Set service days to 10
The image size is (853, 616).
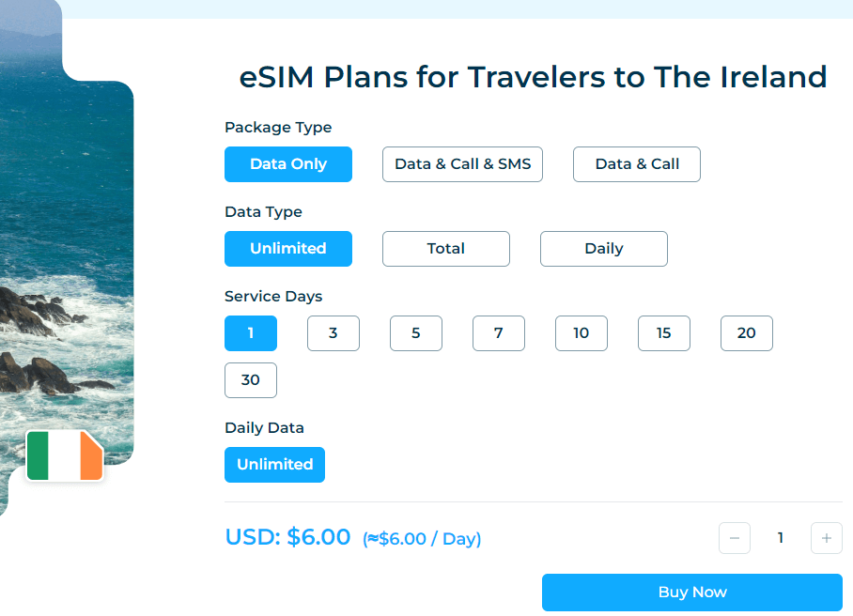[582, 332]
